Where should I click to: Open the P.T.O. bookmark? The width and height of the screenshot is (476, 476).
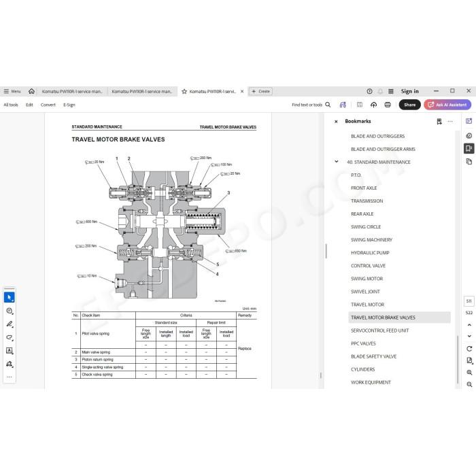pyautogui.click(x=356, y=175)
